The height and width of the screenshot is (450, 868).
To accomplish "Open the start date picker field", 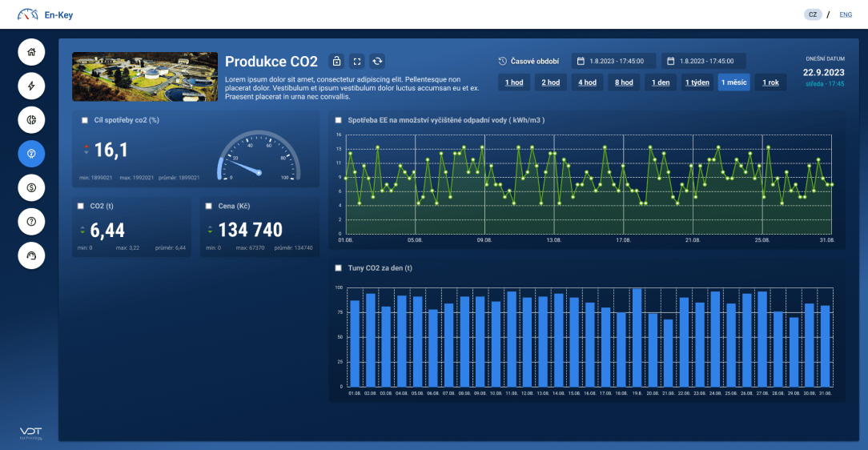I will [x=613, y=61].
